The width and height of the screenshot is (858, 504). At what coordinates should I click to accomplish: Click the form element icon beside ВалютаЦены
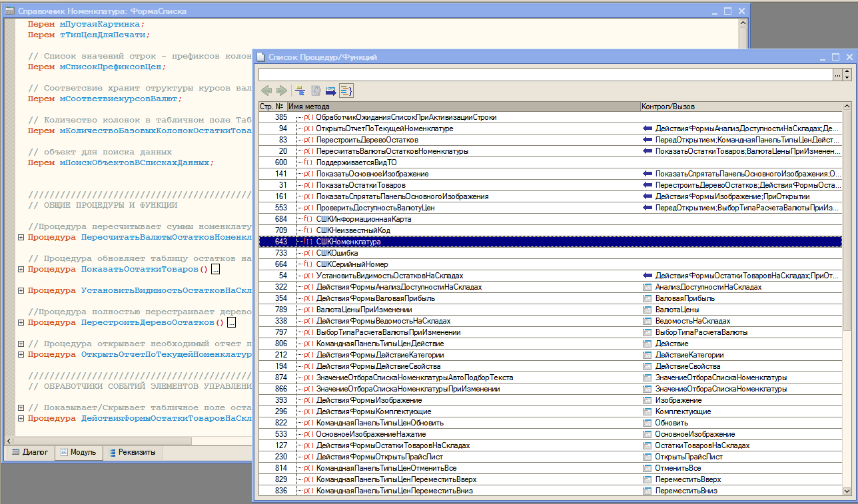click(646, 310)
